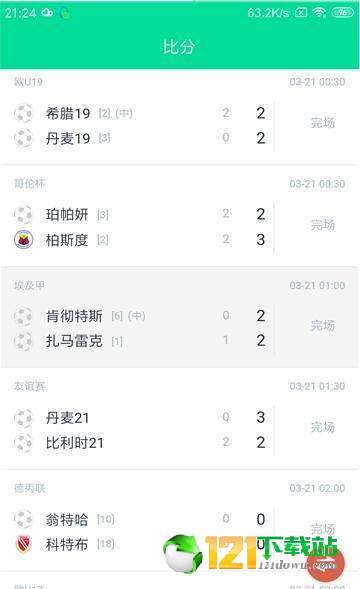
Task: Tap the 丹麦19 team ball icon
Action: tap(23, 138)
